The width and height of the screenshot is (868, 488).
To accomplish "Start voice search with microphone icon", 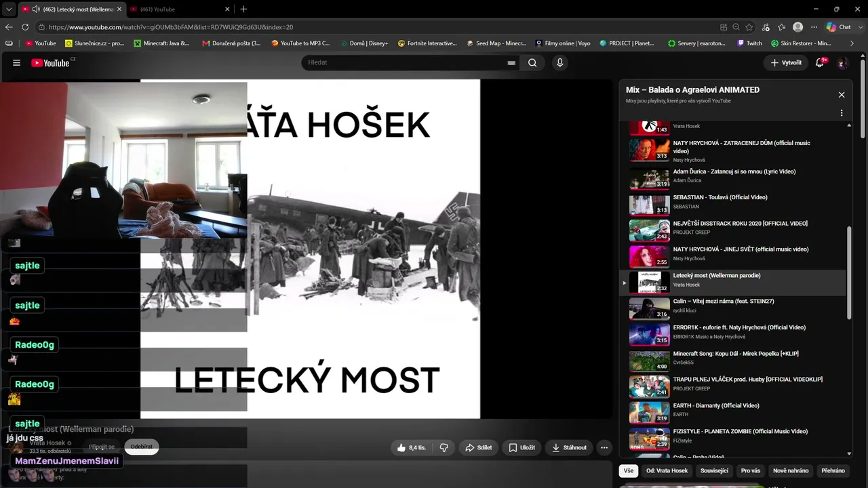I will (559, 63).
